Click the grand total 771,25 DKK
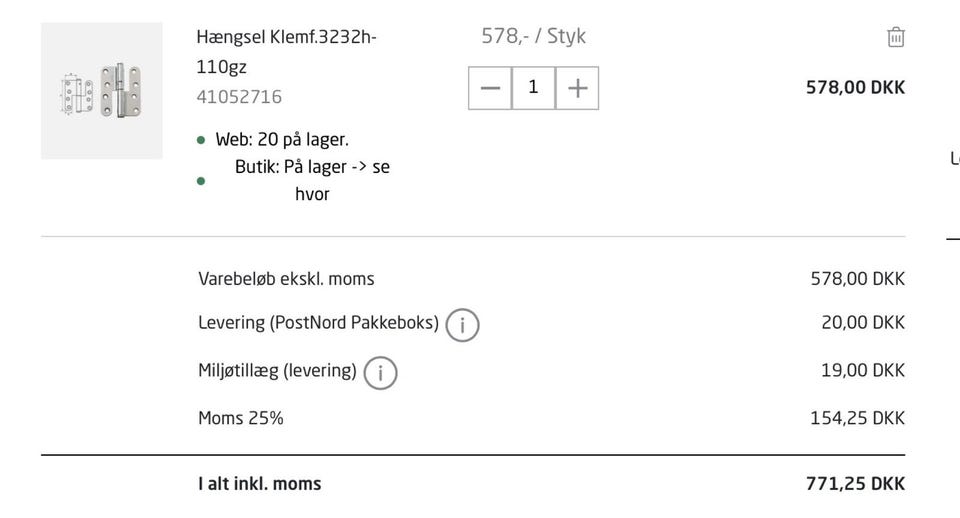960x518 pixels. pos(855,484)
